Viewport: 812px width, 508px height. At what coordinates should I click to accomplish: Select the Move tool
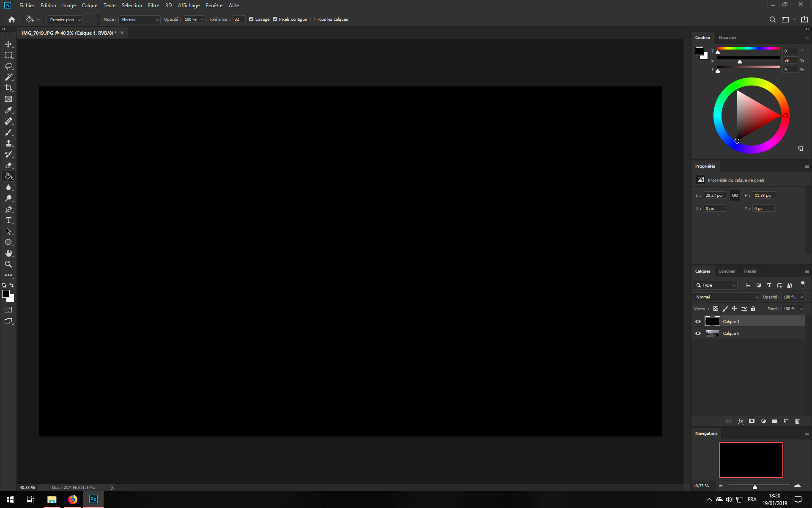point(8,44)
